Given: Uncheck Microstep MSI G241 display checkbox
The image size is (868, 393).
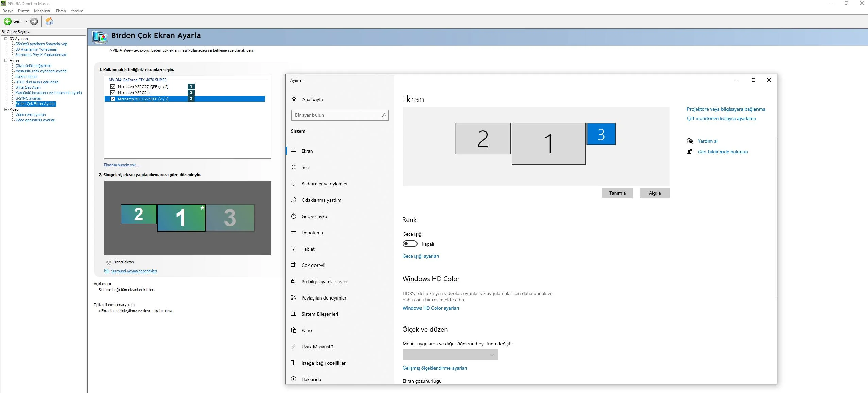Looking at the screenshot, I should [x=113, y=92].
